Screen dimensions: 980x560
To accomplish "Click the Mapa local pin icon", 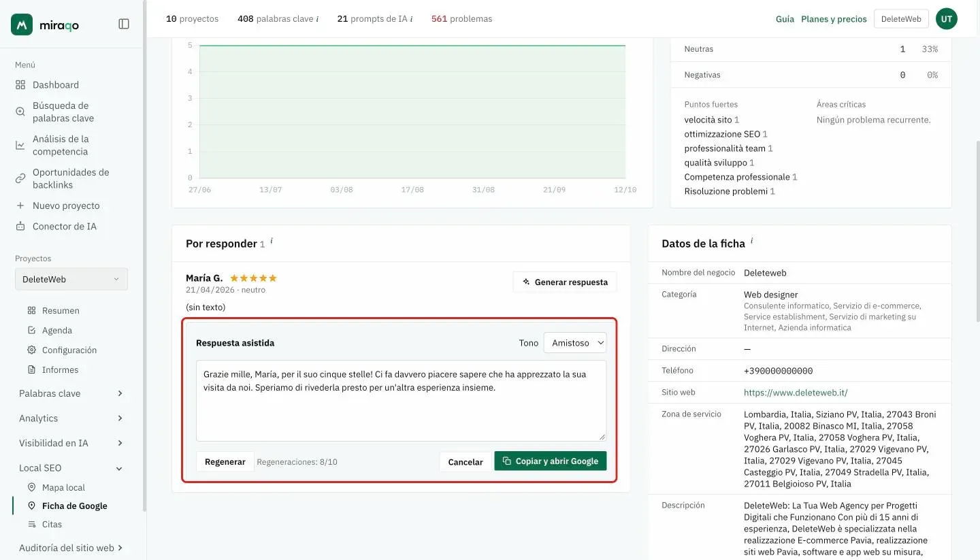I will [x=31, y=487].
